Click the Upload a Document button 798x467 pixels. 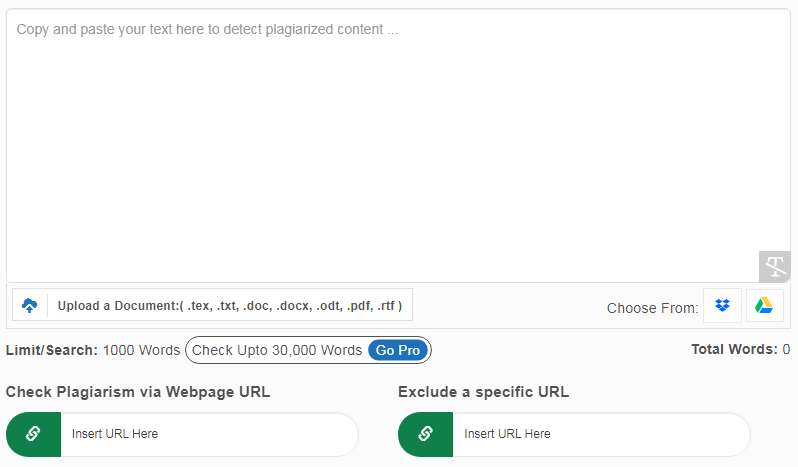tap(212, 305)
